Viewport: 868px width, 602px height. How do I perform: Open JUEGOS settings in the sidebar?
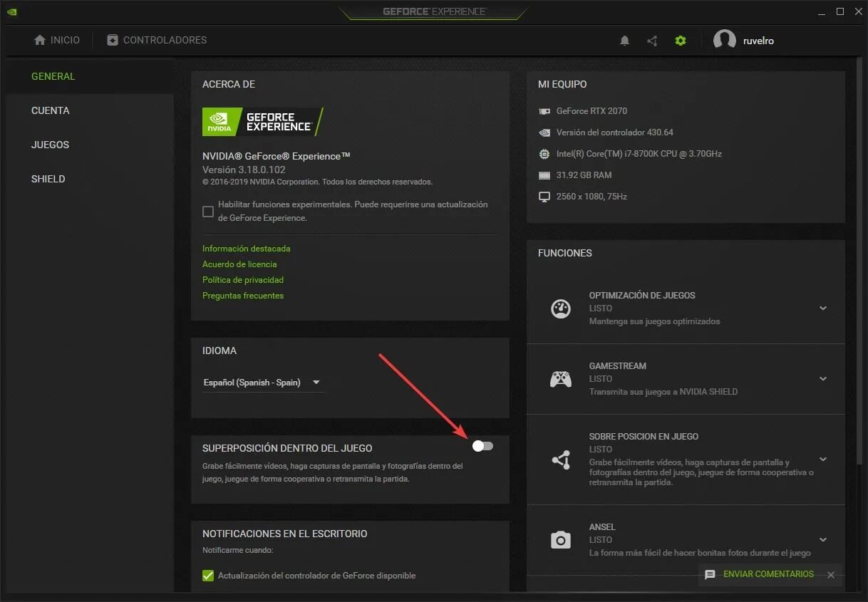tap(51, 145)
